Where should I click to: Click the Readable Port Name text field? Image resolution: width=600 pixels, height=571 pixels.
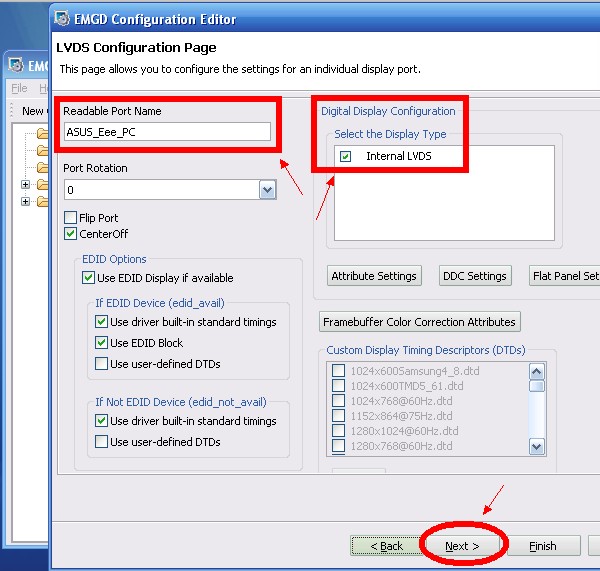(x=167, y=131)
